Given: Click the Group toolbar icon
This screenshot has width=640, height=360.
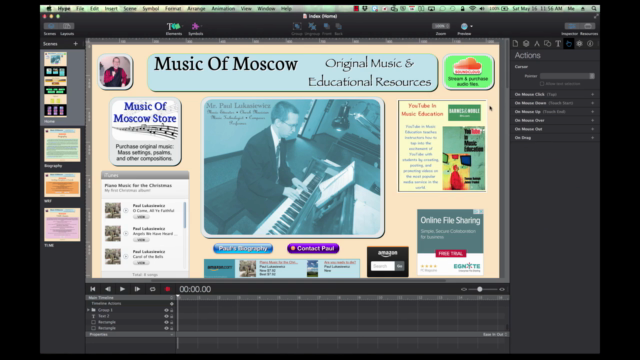Looking at the screenshot, I should pyautogui.click(x=297, y=27).
